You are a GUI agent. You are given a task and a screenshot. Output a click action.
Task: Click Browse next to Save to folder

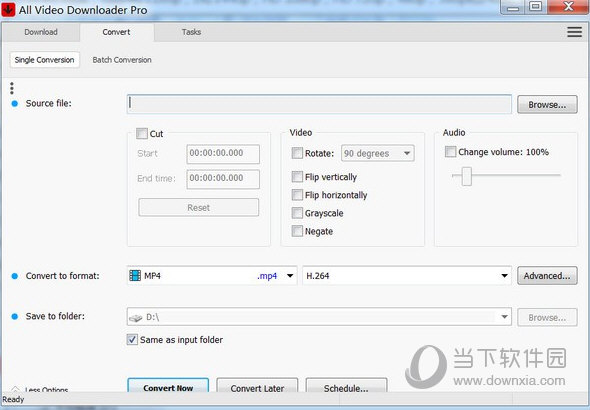547,317
